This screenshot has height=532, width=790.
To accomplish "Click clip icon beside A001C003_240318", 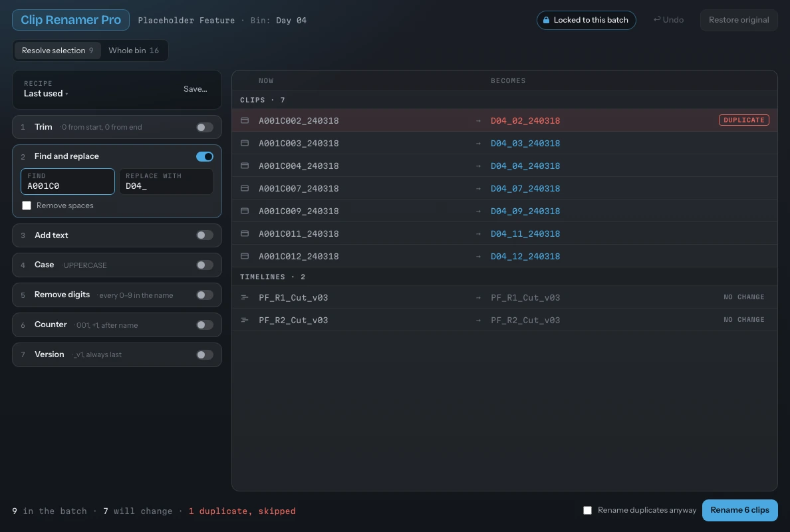I will pos(245,143).
